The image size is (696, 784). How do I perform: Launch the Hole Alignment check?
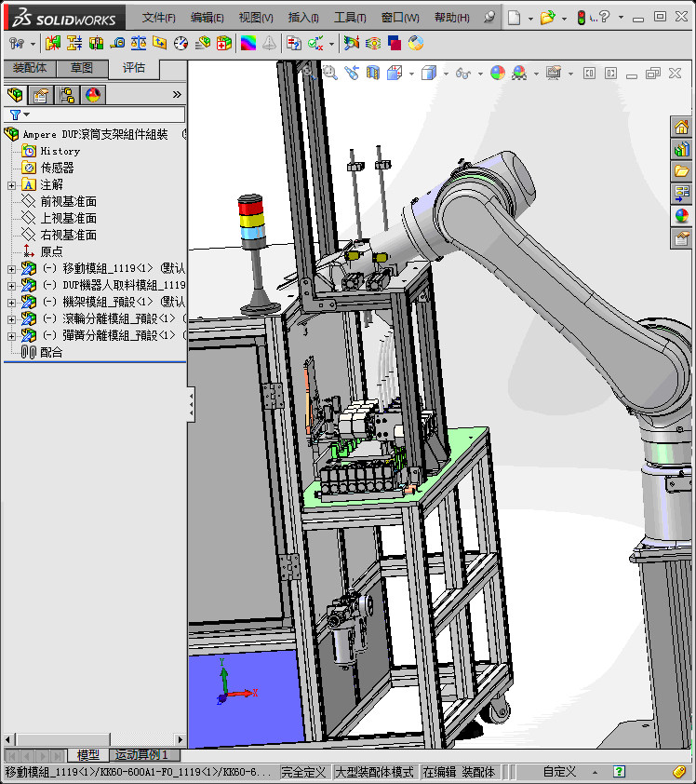tap(96, 44)
